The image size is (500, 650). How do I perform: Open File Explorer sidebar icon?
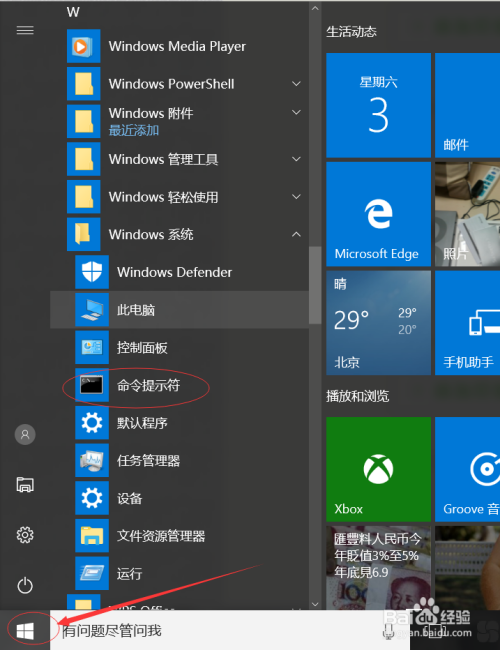point(25,485)
